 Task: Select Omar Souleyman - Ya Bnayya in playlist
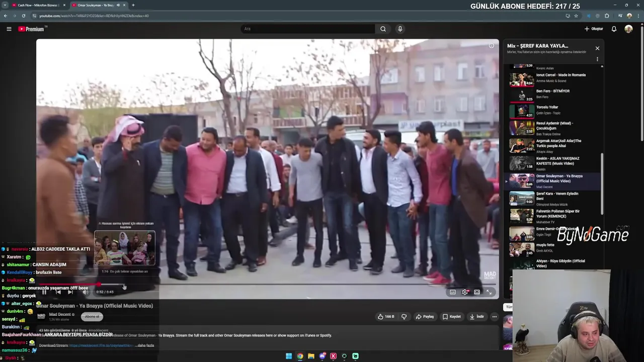553,181
